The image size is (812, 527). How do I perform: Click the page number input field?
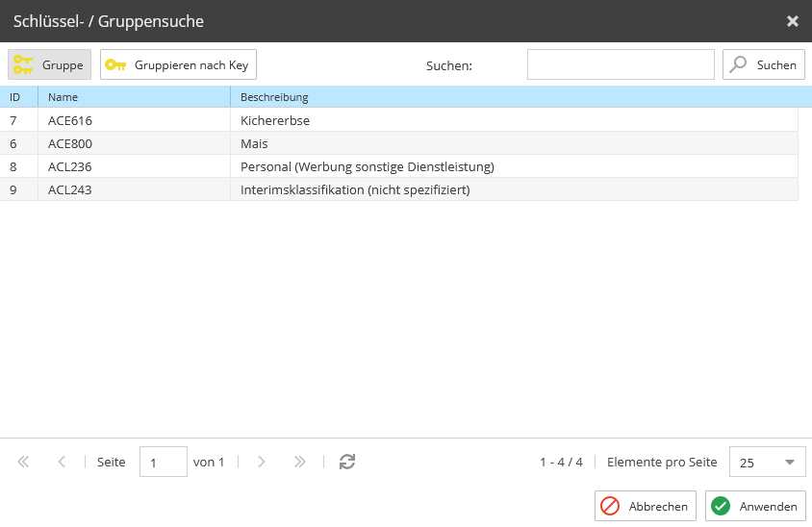pyautogui.click(x=164, y=462)
